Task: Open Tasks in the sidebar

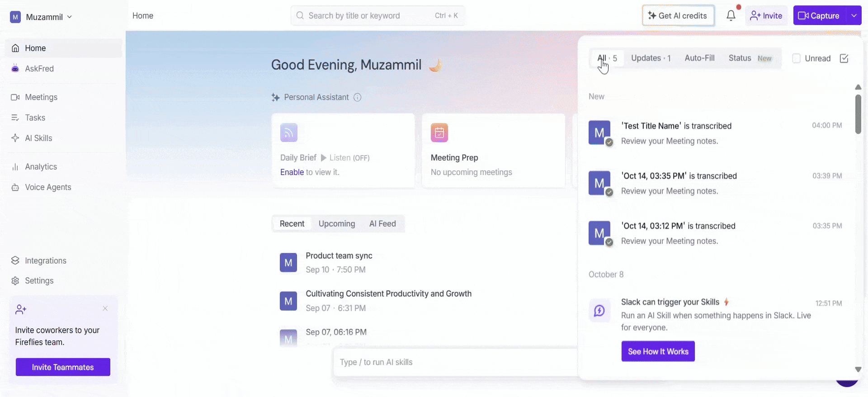Action: point(64,118)
